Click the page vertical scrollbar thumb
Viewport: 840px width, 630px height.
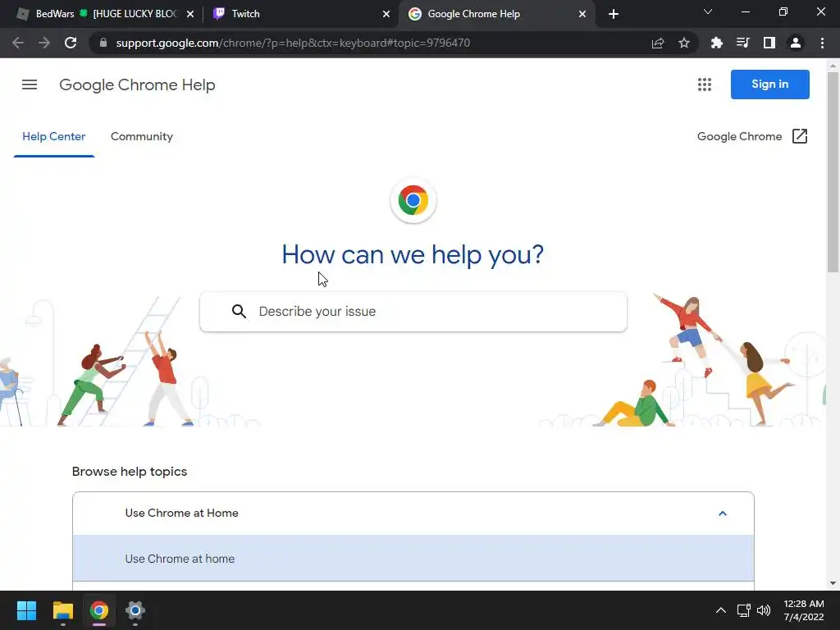[833, 172]
